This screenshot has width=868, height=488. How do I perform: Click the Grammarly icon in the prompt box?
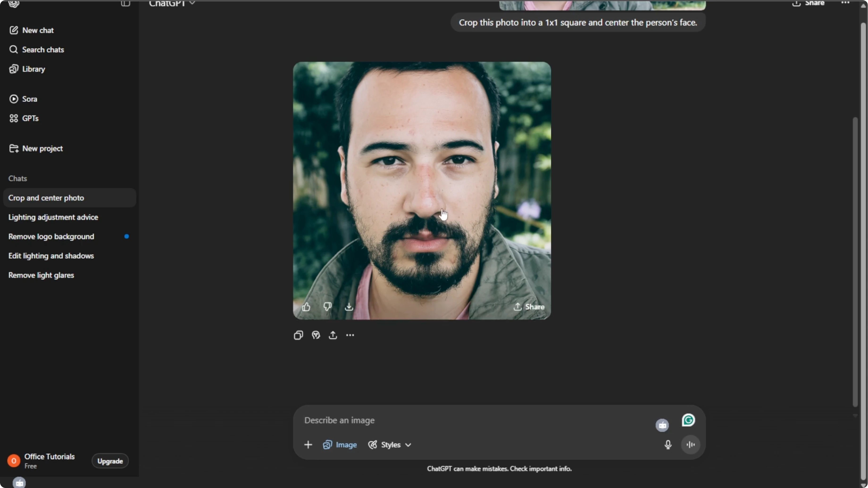689,420
